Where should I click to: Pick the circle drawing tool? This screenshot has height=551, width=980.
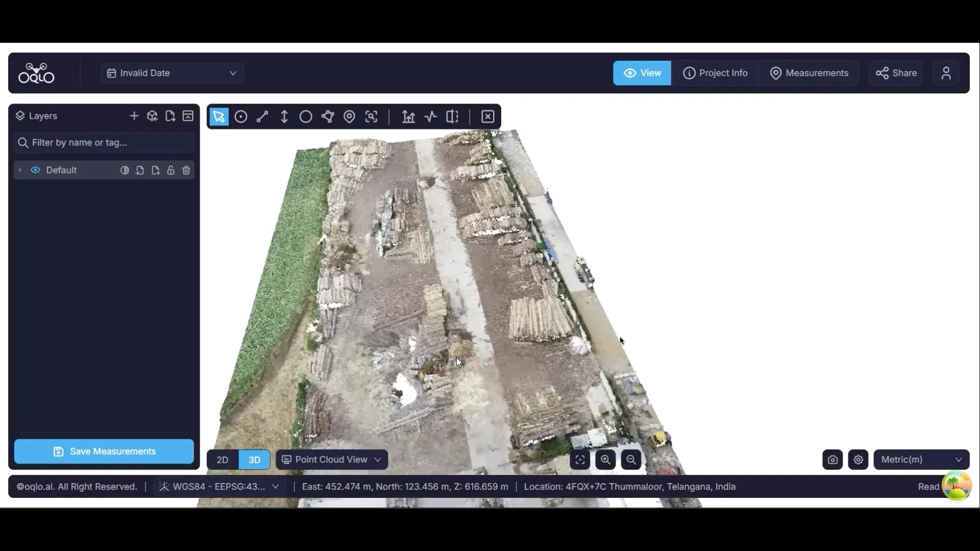(x=306, y=117)
